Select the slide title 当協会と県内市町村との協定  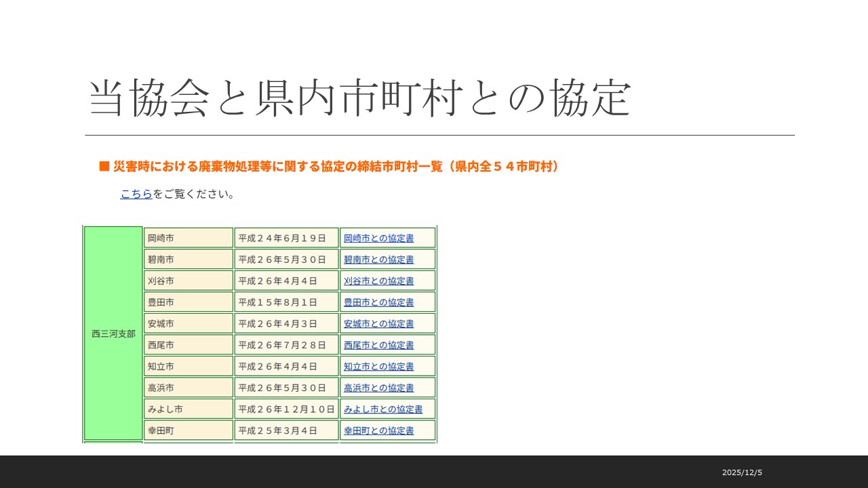pos(359,98)
